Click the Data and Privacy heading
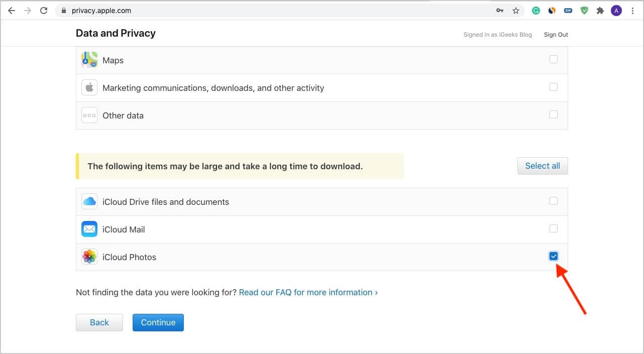644x354 pixels. coord(116,33)
